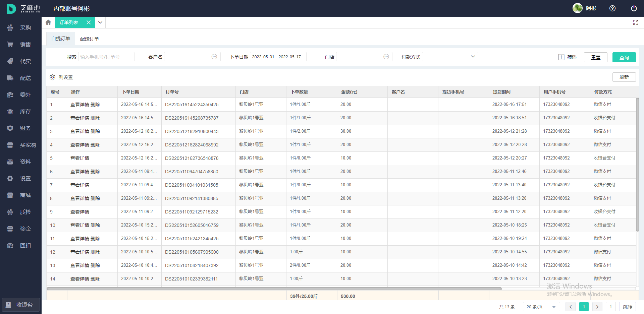Open the 买家易 sidebar icon
The image size is (644, 314).
[x=10, y=145]
